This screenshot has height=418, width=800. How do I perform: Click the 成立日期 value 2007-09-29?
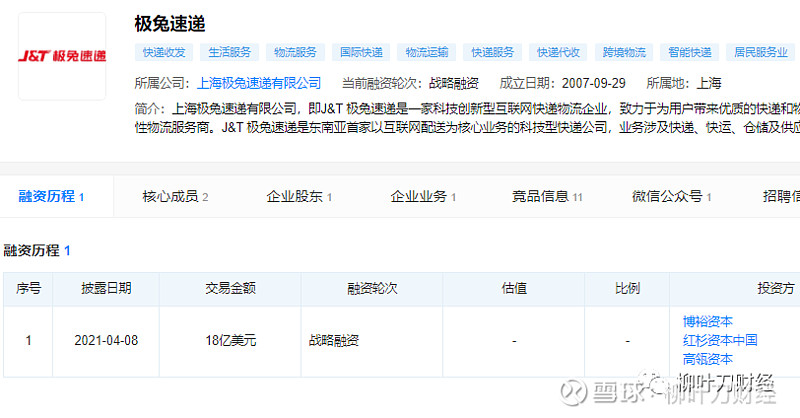point(593,83)
